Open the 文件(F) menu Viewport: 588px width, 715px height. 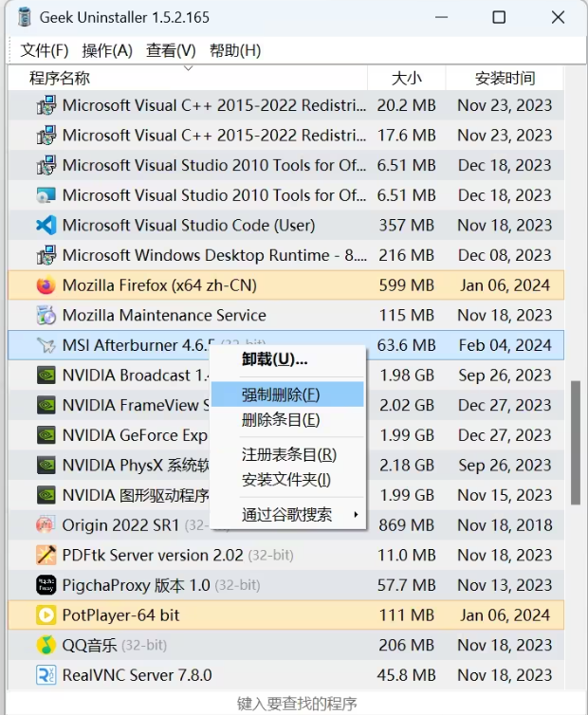45,50
